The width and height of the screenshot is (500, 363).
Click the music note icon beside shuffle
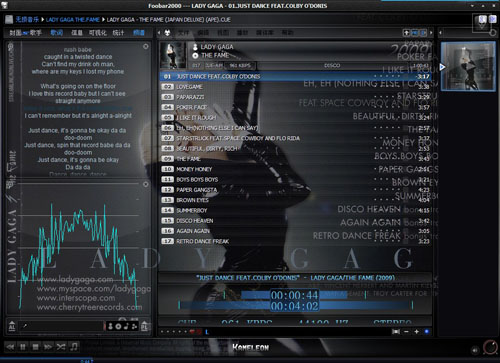[x=74, y=347]
